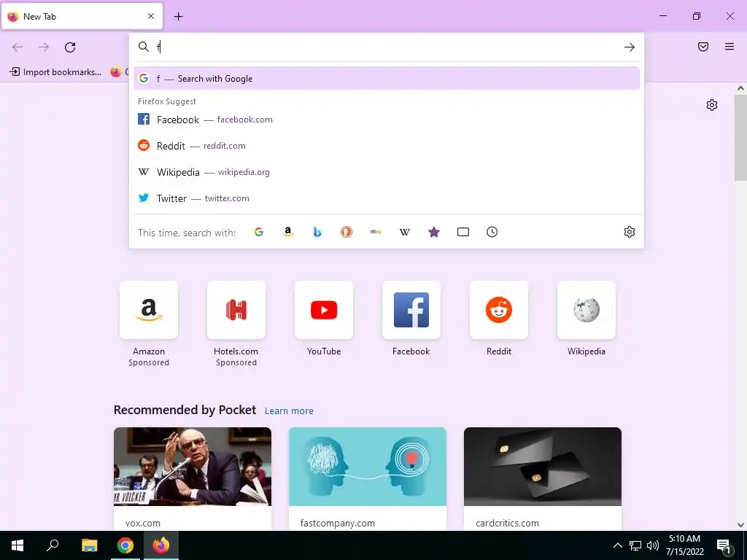The height and width of the screenshot is (560, 747).
Task: Click Import bookmarks in bookmarks toolbar
Action: [x=55, y=72]
